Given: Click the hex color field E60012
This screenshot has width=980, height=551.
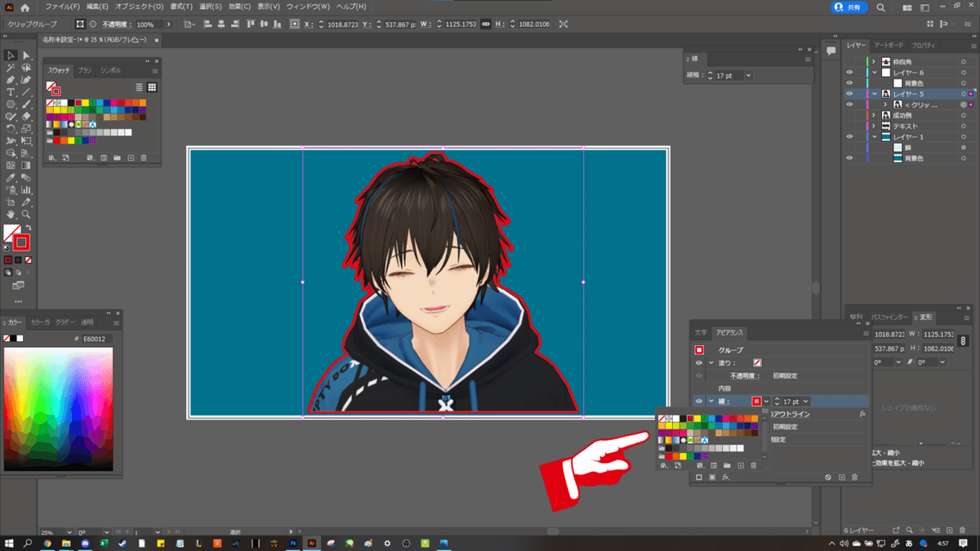Looking at the screenshot, I should tap(96, 338).
